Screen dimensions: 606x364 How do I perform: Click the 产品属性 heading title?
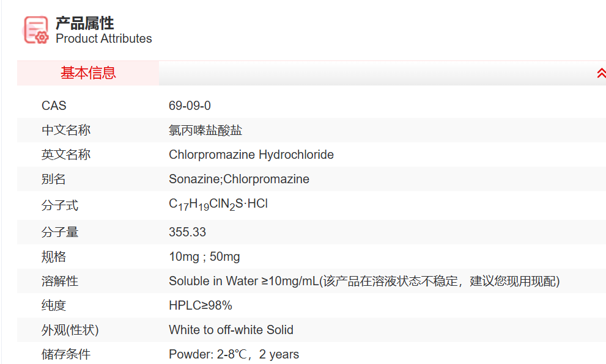coord(85,23)
